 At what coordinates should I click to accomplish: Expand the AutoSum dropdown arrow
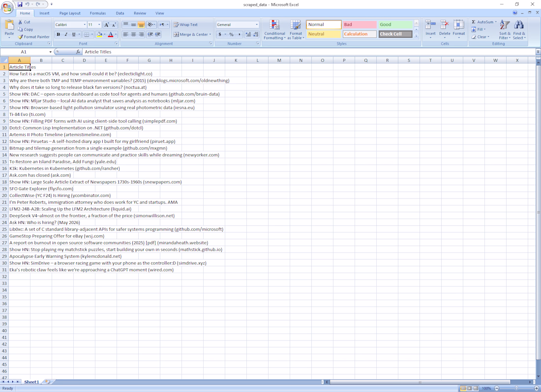click(x=495, y=22)
